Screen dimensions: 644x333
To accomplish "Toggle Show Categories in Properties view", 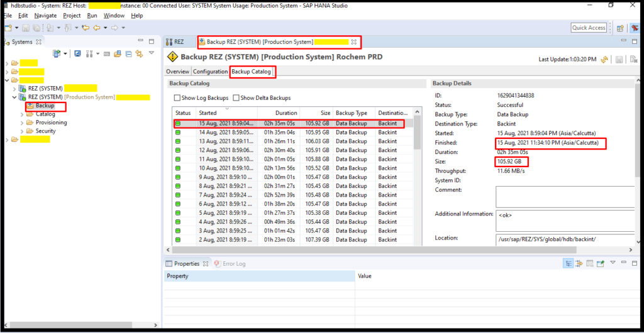I will click(x=569, y=263).
